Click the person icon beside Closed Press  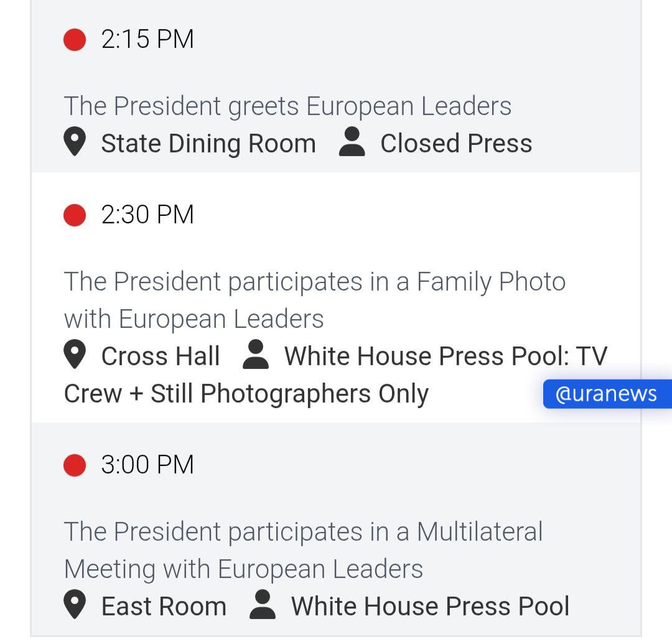(352, 141)
